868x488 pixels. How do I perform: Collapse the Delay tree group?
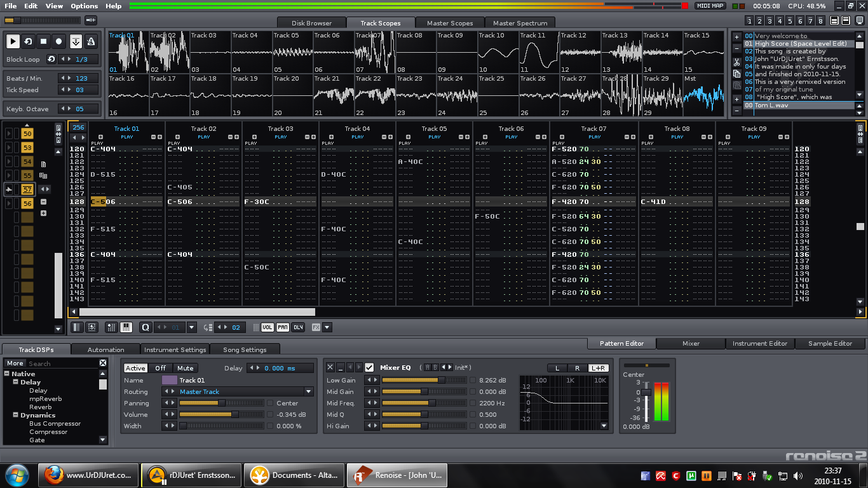point(15,383)
